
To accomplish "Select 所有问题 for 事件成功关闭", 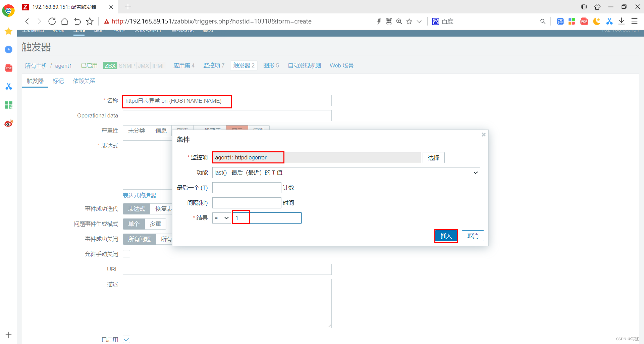I will click(x=139, y=239).
